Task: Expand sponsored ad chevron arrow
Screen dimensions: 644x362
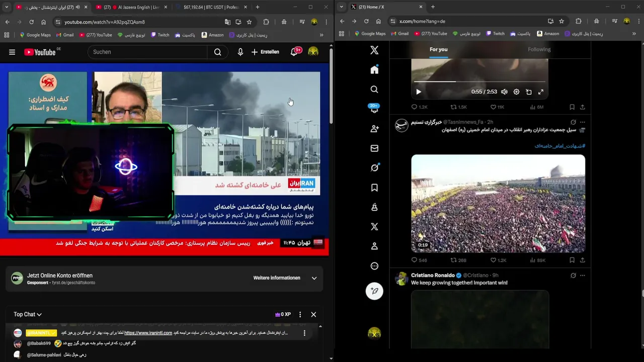Action: [314, 278]
